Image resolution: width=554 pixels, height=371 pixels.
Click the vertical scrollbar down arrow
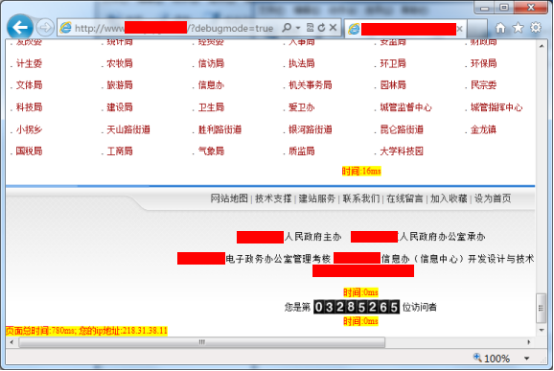coord(541,330)
